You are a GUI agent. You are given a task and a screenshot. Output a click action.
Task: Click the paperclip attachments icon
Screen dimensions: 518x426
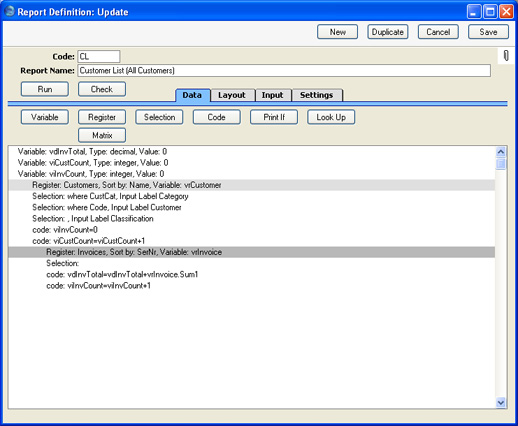pyautogui.click(x=506, y=56)
